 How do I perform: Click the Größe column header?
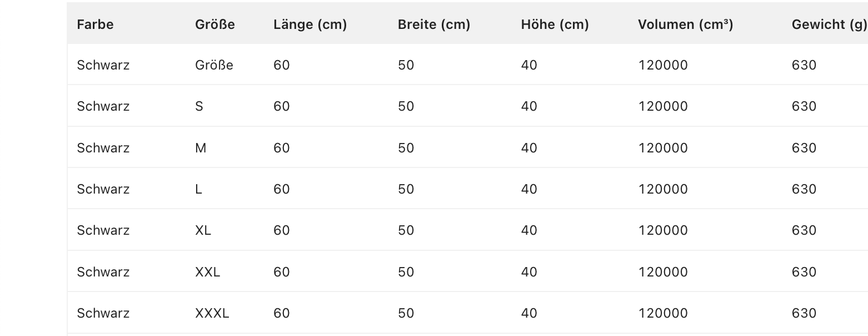tap(215, 24)
